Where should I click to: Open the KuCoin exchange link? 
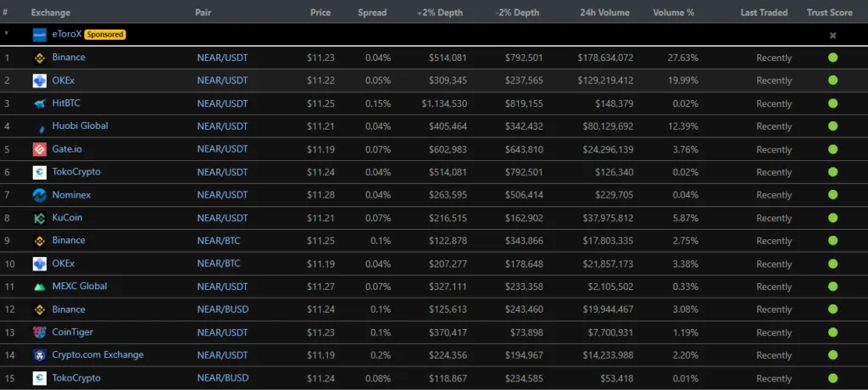point(67,218)
